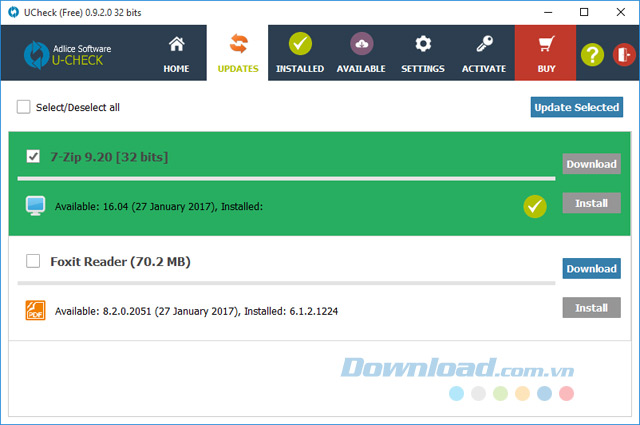Click the 7-Zip monitor icon
This screenshot has width=640, height=425.
(36, 206)
